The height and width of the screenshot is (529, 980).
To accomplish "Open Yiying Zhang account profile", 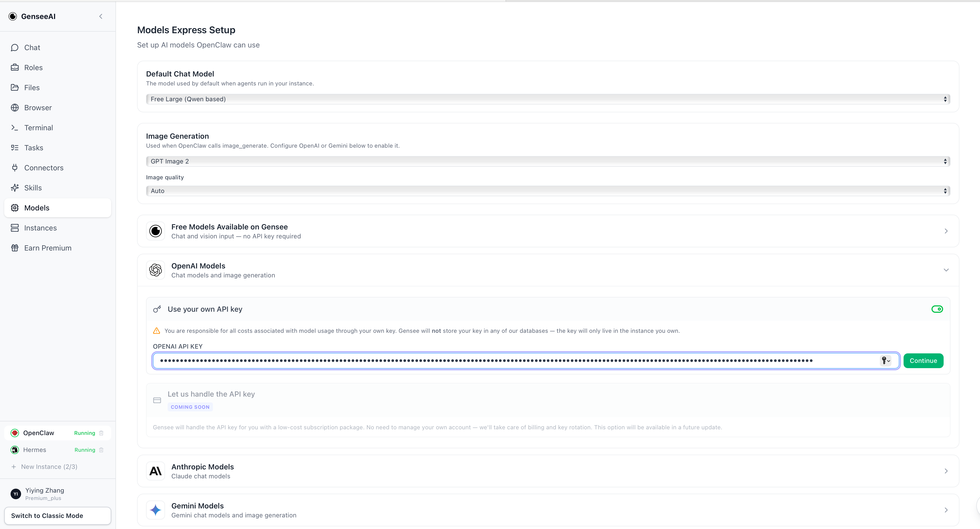I will (x=57, y=494).
